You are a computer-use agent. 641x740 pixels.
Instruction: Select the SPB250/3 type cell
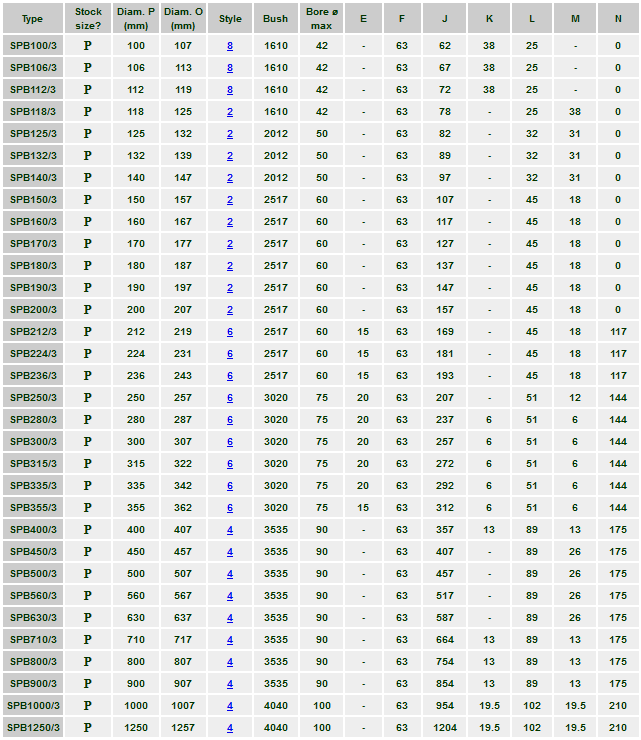point(33,398)
